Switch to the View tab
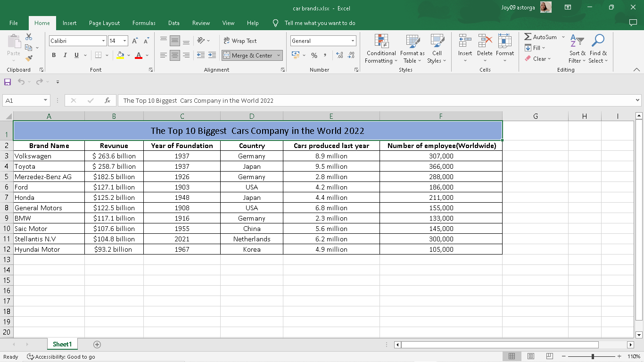This screenshot has height=362, width=644. 228,23
